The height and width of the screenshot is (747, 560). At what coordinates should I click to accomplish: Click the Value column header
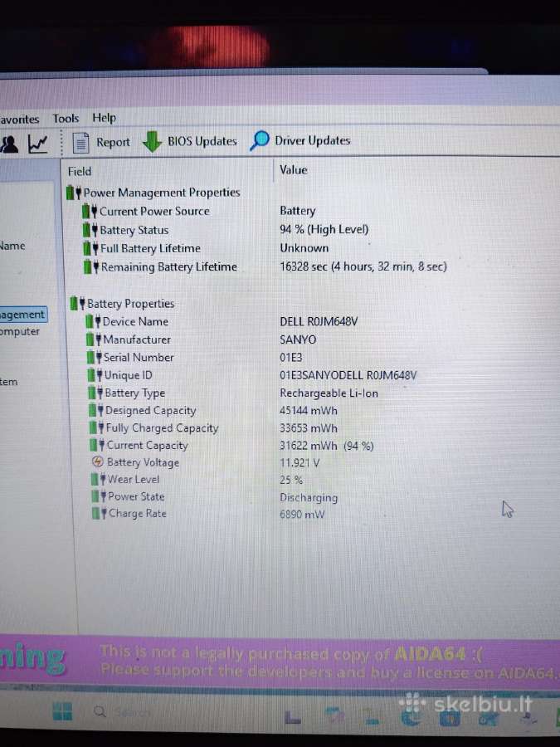coord(294,170)
